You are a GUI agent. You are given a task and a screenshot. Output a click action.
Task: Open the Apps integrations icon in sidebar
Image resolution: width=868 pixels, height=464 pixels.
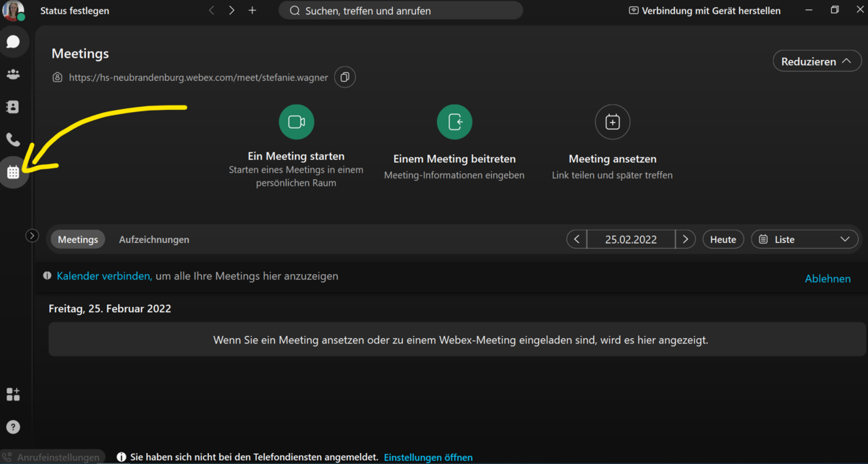click(x=13, y=394)
